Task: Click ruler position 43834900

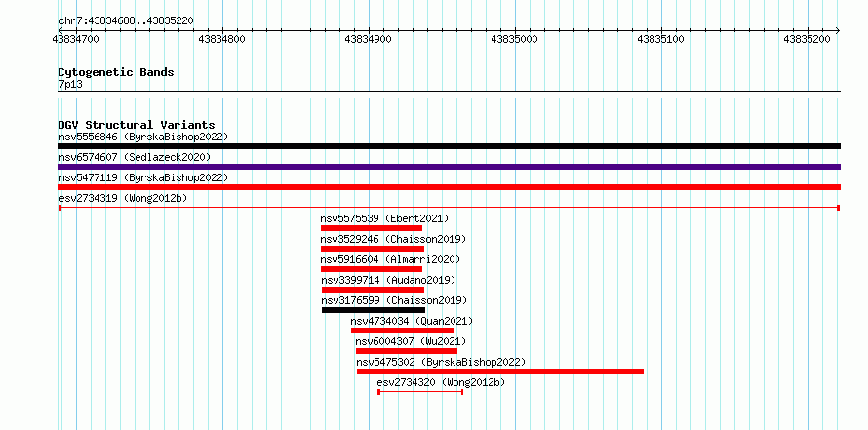Action: click(369, 39)
